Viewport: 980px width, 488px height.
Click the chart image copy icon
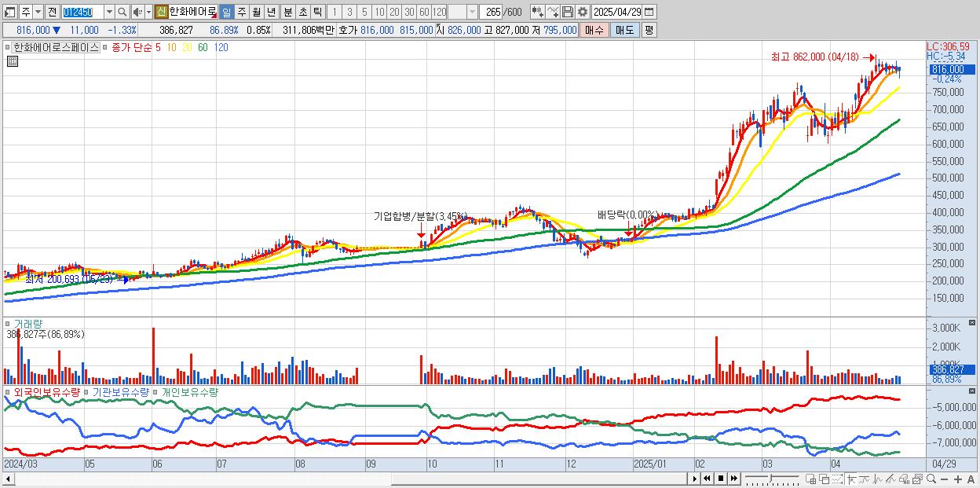(918, 479)
